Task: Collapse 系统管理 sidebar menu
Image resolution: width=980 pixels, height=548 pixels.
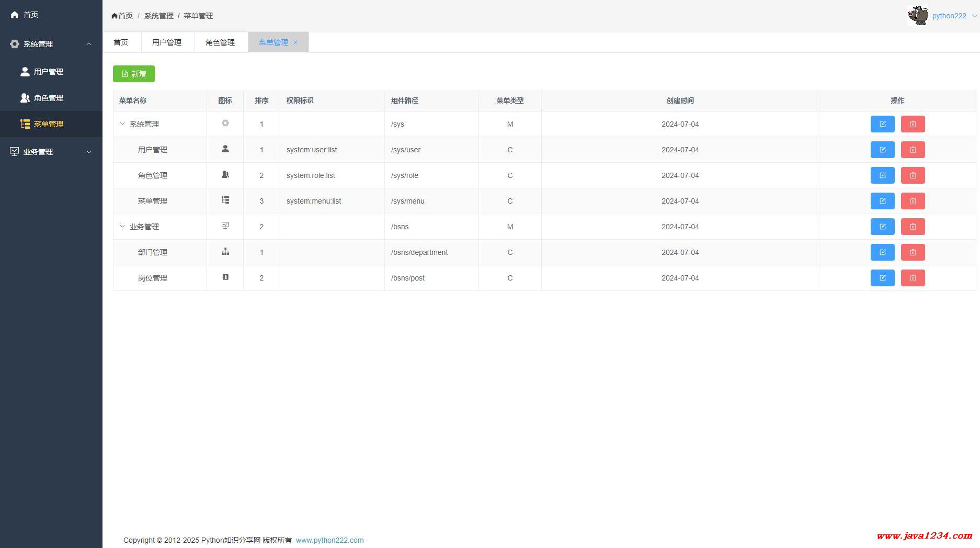Action: [51, 44]
